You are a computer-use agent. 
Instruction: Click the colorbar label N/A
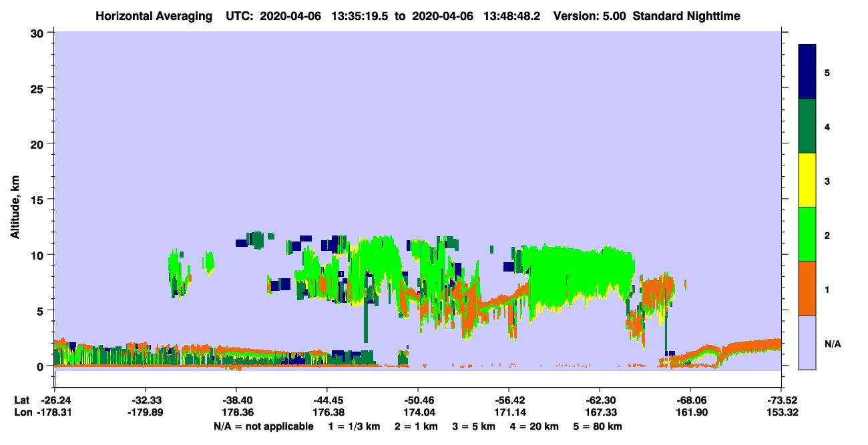832,344
